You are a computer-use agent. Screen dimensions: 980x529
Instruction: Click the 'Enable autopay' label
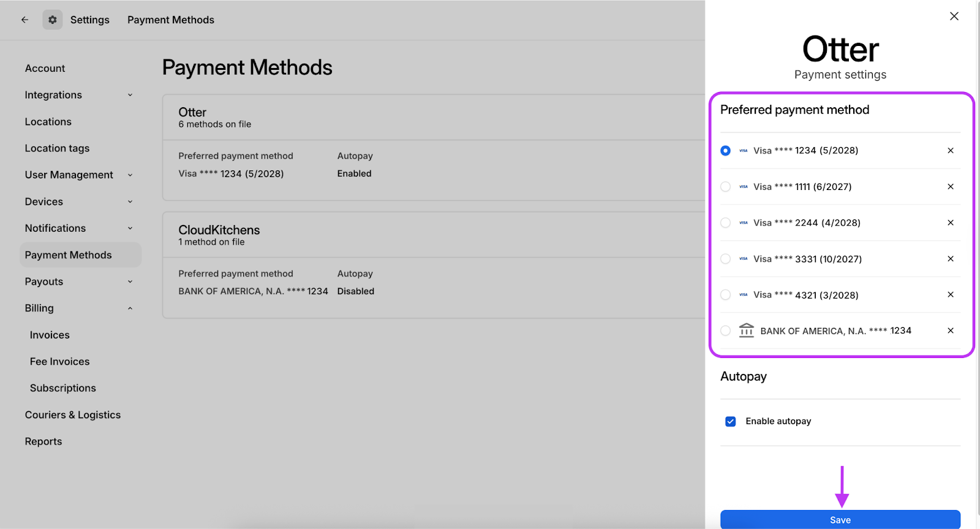point(778,421)
